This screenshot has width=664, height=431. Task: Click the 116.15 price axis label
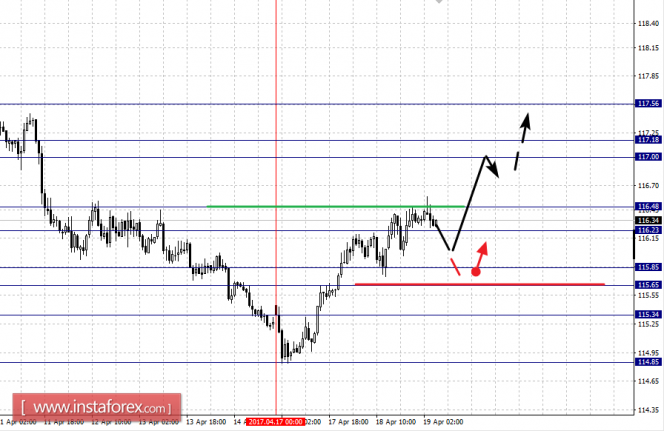pyautogui.click(x=648, y=239)
